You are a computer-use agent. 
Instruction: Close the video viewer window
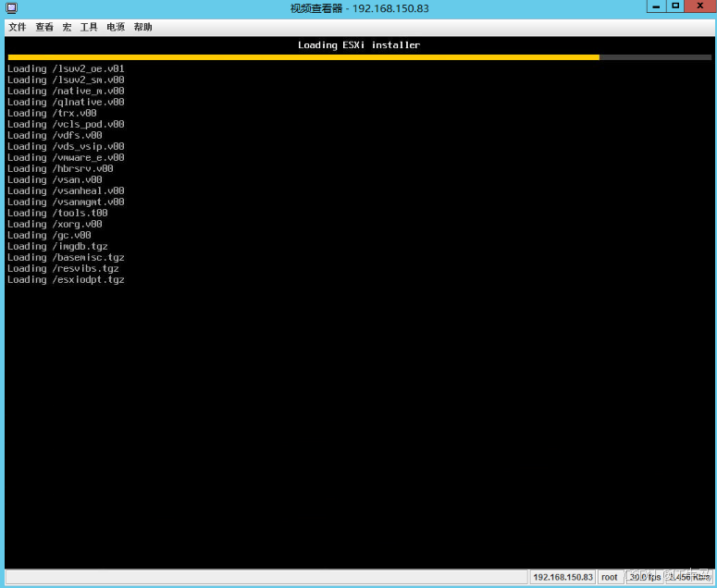(x=700, y=6)
